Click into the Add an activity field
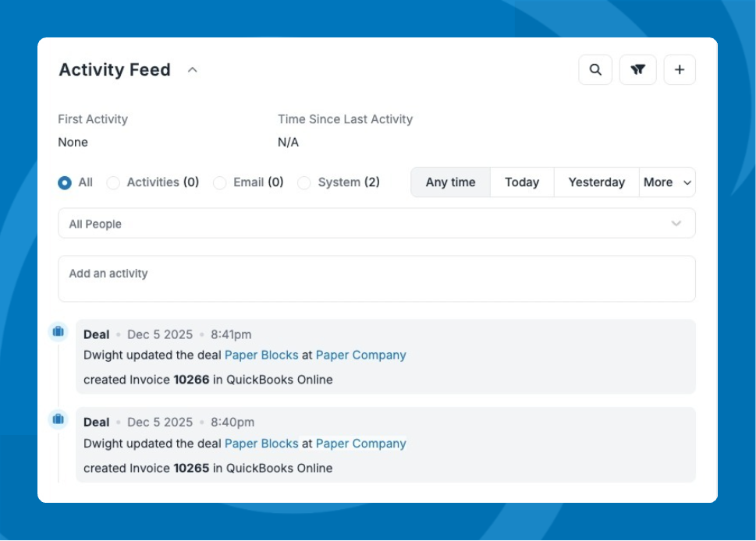The width and height of the screenshot is (756, 541). pos(376,279)
